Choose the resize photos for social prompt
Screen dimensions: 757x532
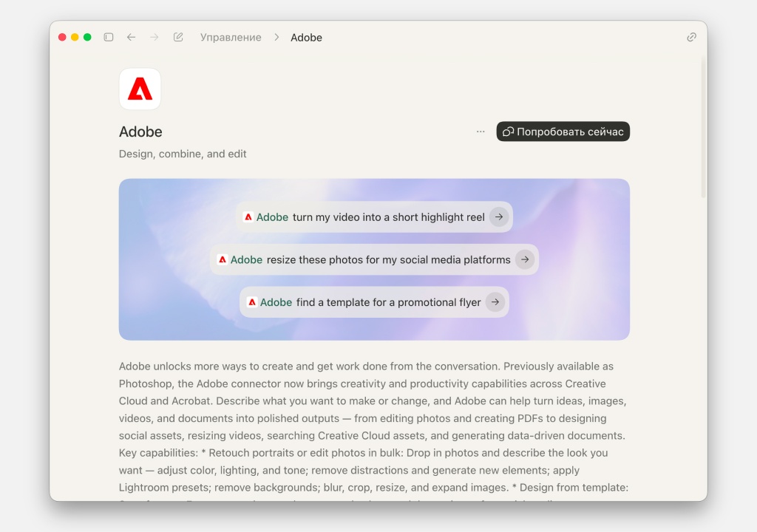(x=374, y=259)
